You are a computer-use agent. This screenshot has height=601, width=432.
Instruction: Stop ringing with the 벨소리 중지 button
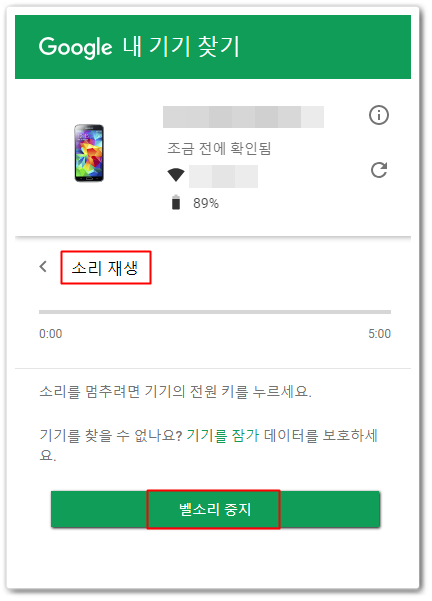215,509
